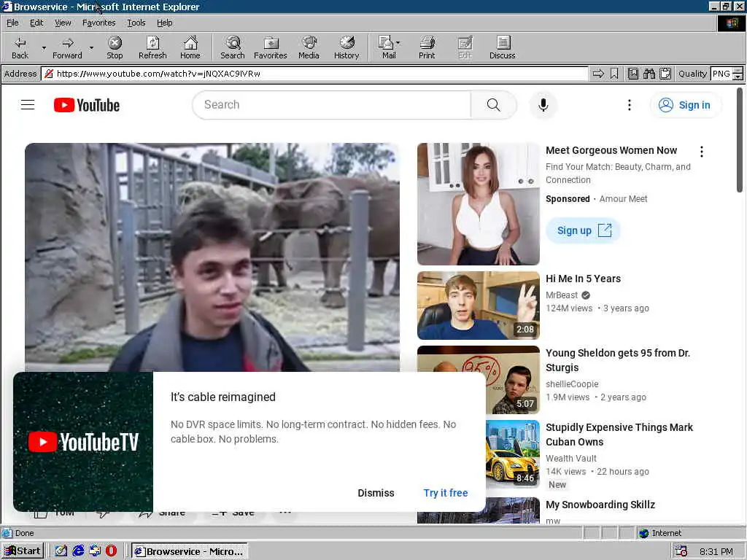Open the Tools menu
Image resolution: width=747 pixels, height=560 pixels.
coord(136,23)
